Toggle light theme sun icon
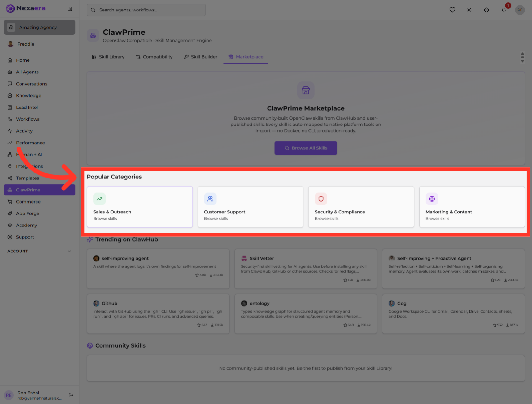The height and width of the screenshot is (404, 532). [469, 10]
